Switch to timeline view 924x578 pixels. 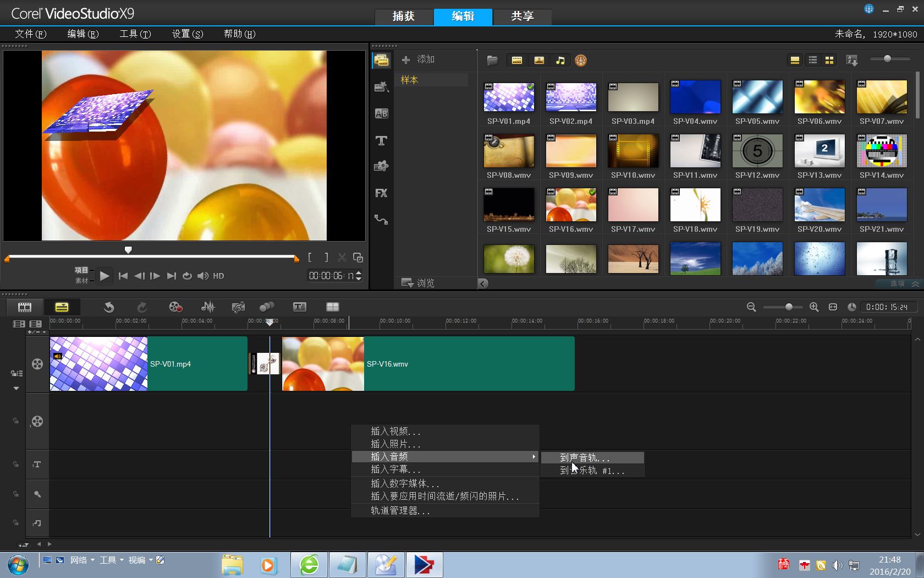pos(62,307)
